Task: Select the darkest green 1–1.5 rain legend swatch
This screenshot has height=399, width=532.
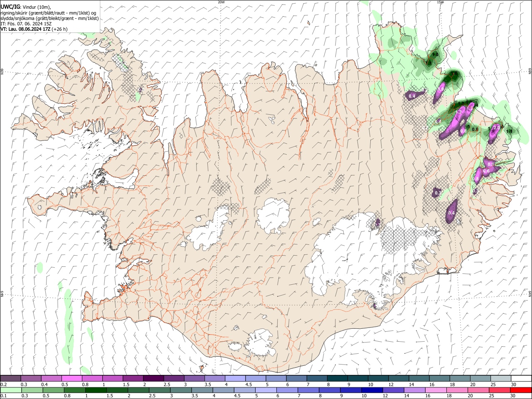Action: click(96, 390)
